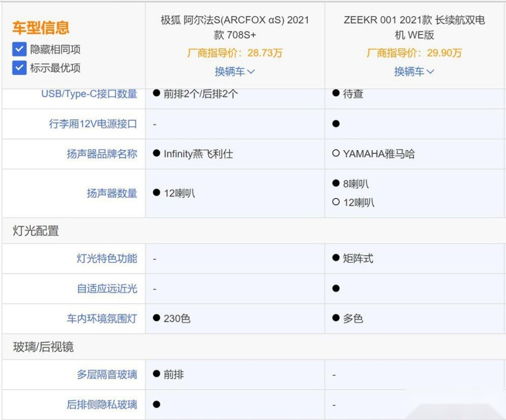Toggle the 隐藏相同项 checkbox

tap(20, 49)
